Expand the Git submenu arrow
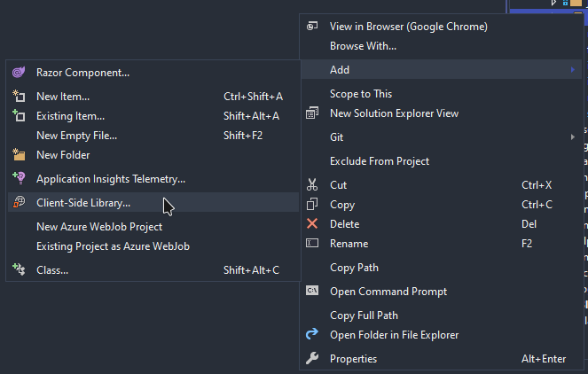588x374 pixels. pyautogui.click(x=573, y=137)
